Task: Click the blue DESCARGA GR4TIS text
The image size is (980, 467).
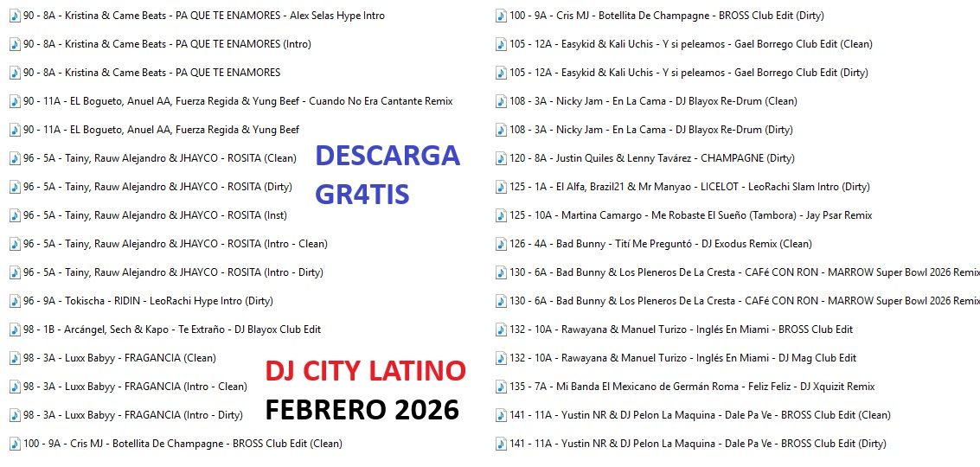Action: pos(387,175)
